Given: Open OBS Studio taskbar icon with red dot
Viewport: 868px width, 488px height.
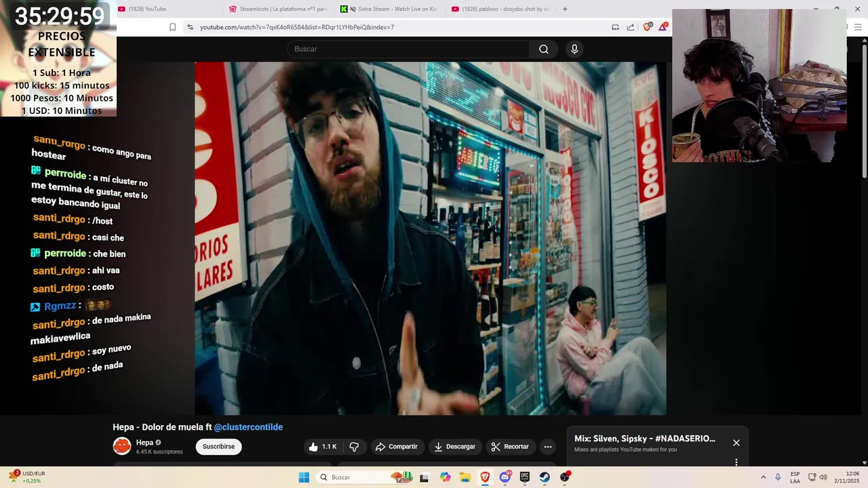Looking at the screenshot, I should (565, 477).
